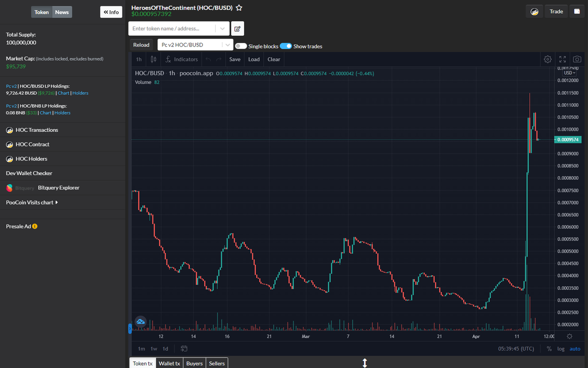
Task: Switch chart to fullscreen mode
Action: click(x=563, y=59)
